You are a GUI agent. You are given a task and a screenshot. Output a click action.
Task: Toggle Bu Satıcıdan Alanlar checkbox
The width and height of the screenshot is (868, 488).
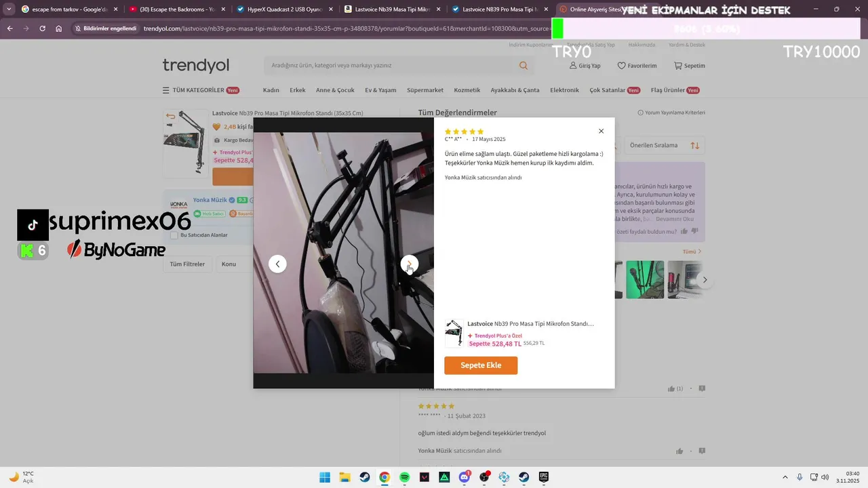tap(174, 235)
